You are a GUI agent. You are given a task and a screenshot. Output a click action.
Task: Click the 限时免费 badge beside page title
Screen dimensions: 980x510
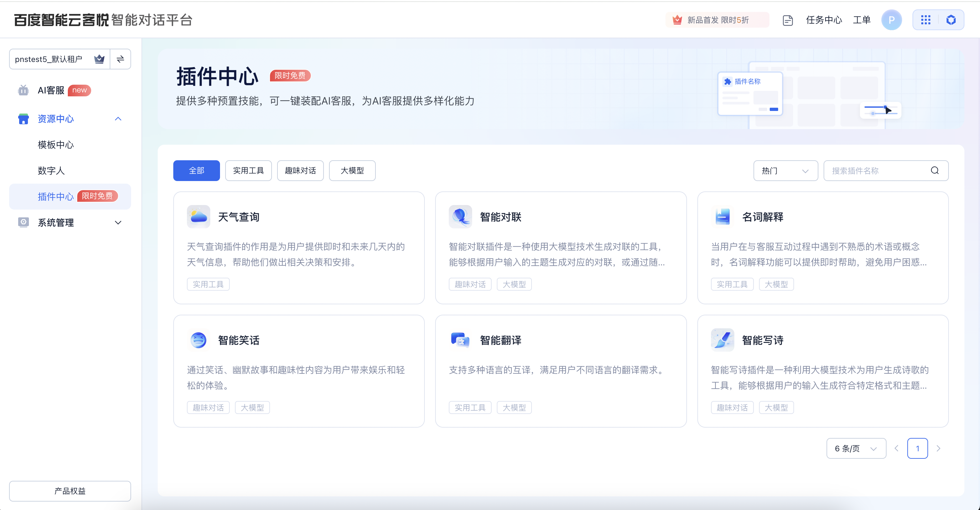coord(290,75)
